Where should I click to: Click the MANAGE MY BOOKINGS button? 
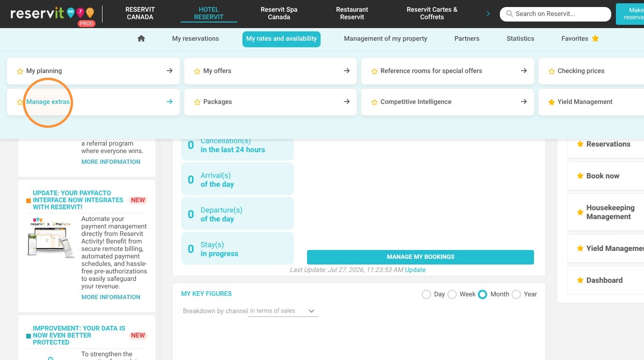click(420, 257)
